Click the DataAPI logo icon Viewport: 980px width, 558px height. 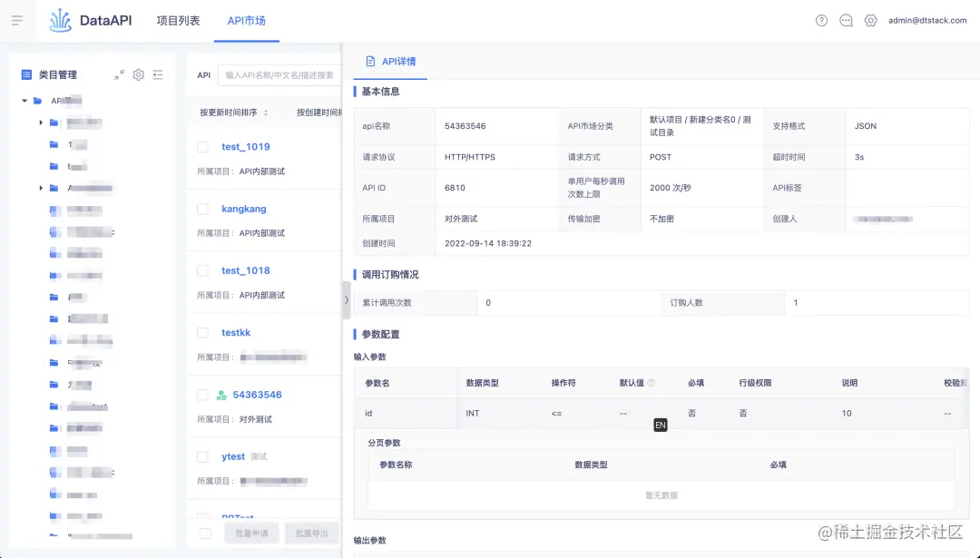click(58, 20)
